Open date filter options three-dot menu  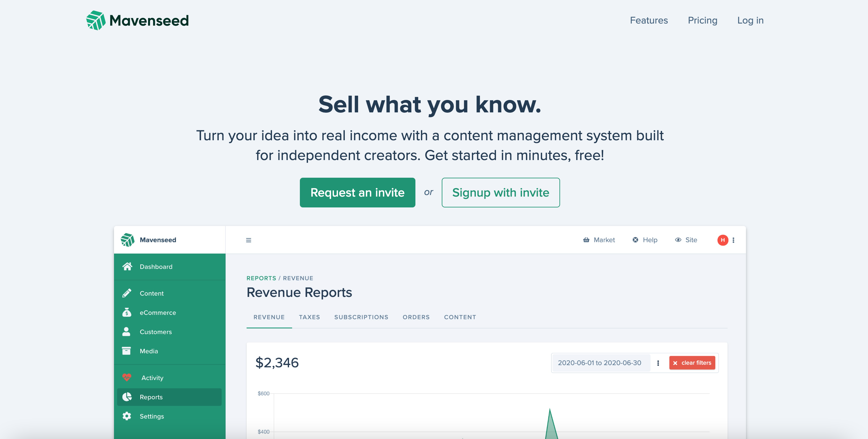(658, 363)
